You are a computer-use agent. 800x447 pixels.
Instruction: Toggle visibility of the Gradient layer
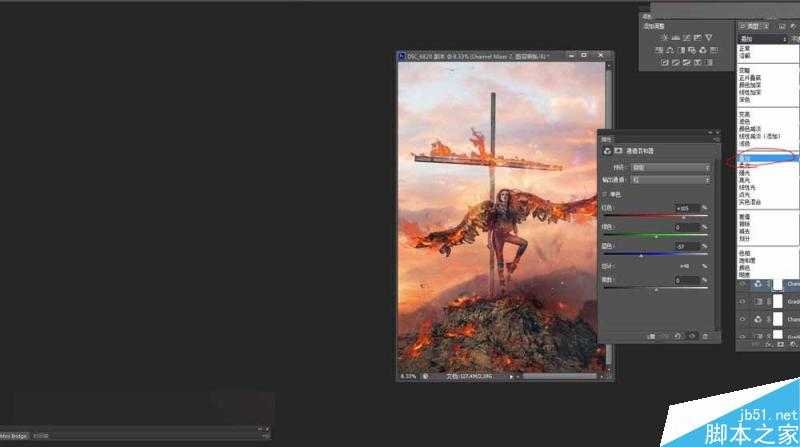pyautogui.click(x=742, y=301)
